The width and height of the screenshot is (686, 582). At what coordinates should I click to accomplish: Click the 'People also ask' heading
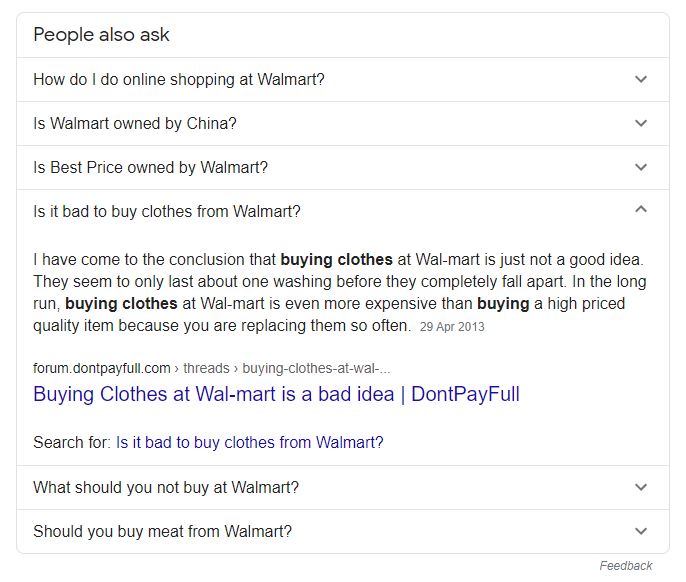coord(101,35)
